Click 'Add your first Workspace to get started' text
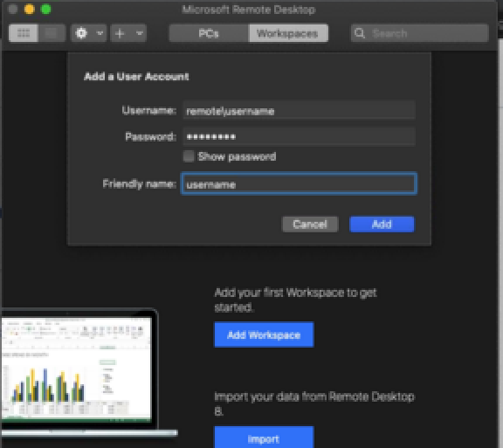 (295, 300)
